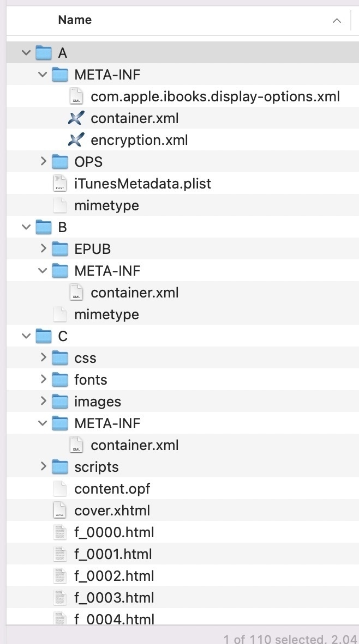
Task: Select the f_0002.html file
Action: point(183,575)
